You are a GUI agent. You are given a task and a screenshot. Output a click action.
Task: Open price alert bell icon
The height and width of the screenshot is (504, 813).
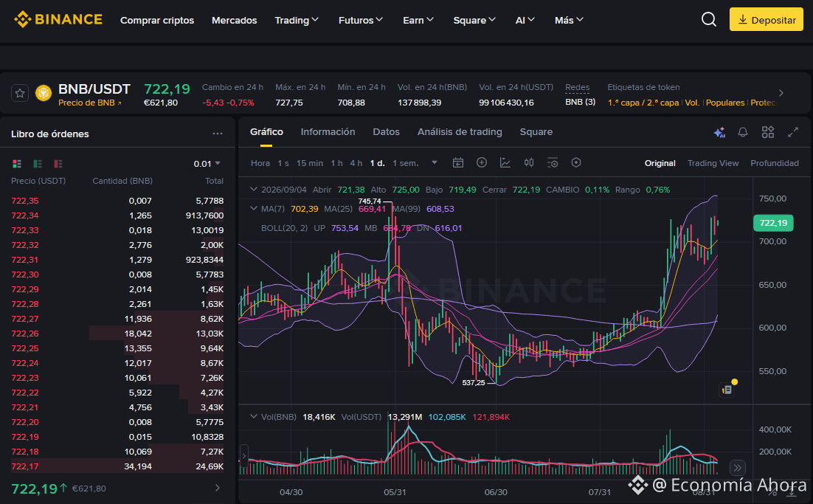(x=742, y=132)
